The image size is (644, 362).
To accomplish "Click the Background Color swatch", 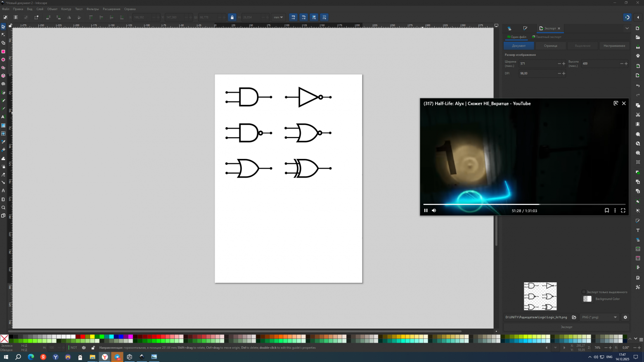I will (587, 299).
